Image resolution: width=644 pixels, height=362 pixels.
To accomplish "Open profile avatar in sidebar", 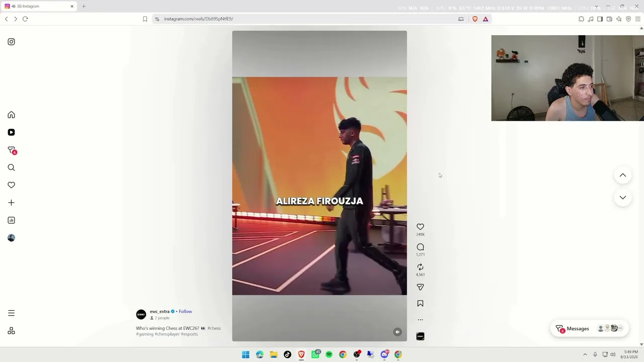I will pos(11,238).
